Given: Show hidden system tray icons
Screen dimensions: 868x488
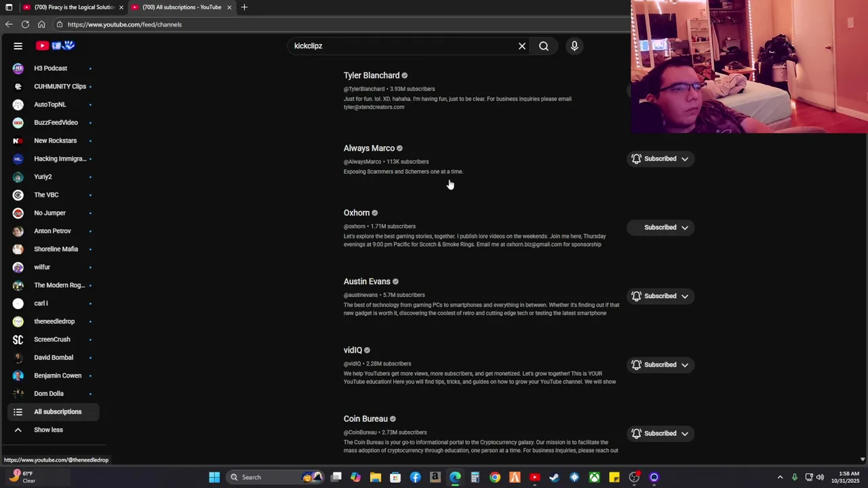Looking at the screenshot, I should [780, 477].
